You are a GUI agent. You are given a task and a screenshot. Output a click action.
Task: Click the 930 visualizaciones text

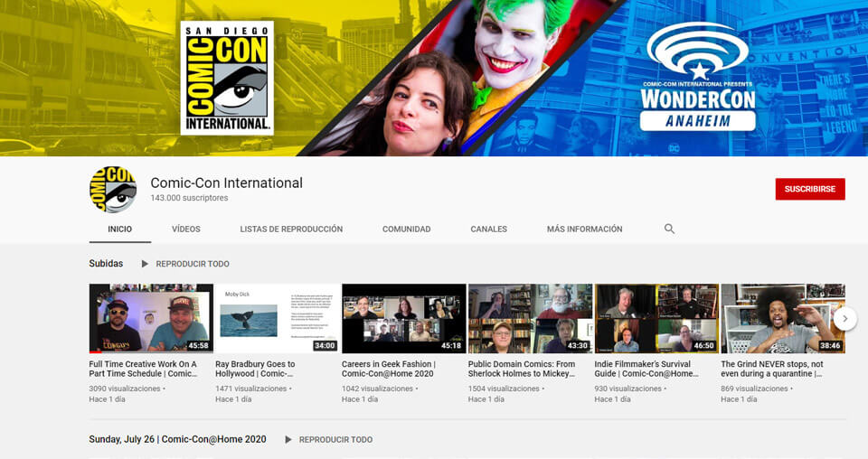tap(627, 389)
